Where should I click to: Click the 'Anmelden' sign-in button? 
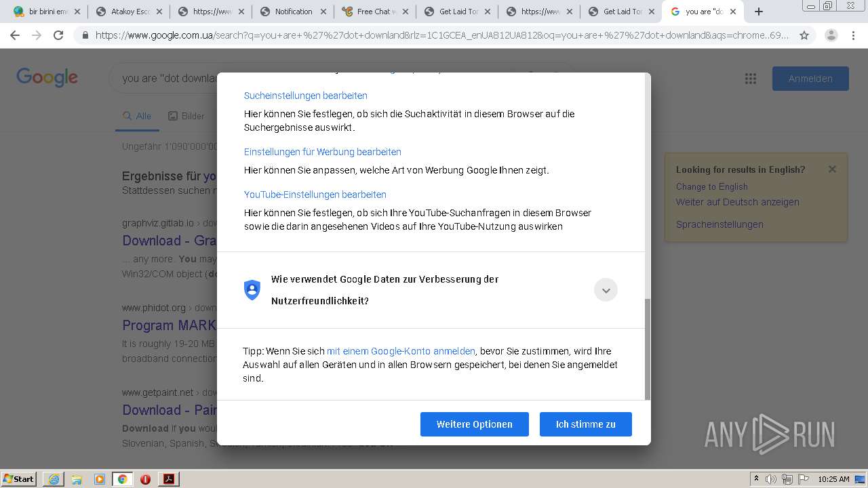(810, 79)
